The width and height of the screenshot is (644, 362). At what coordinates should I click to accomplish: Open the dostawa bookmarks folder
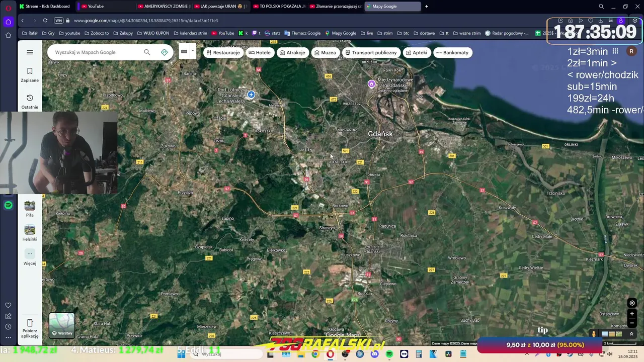[x=424, y=33]
